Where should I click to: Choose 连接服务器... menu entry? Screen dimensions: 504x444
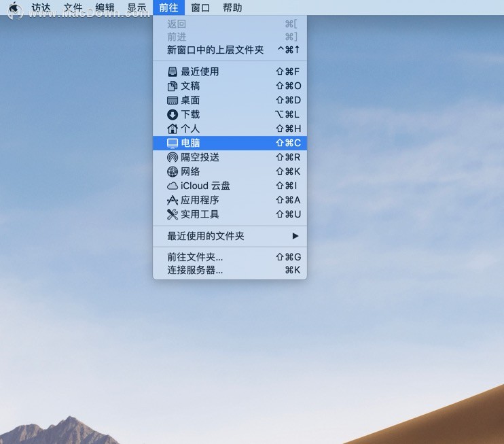pyautogui.click(x=230, y=270)
